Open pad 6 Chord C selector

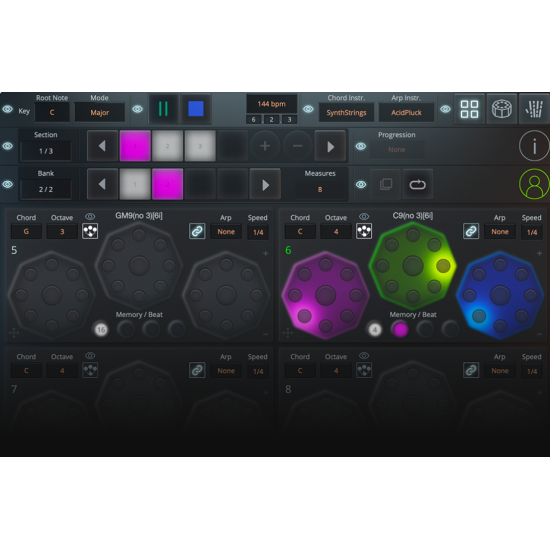300,232
